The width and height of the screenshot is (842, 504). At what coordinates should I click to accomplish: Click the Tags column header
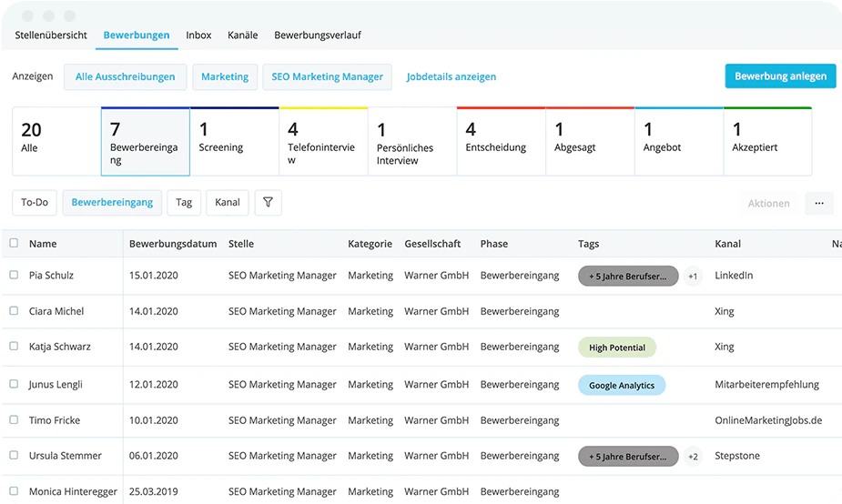point(589,244)
